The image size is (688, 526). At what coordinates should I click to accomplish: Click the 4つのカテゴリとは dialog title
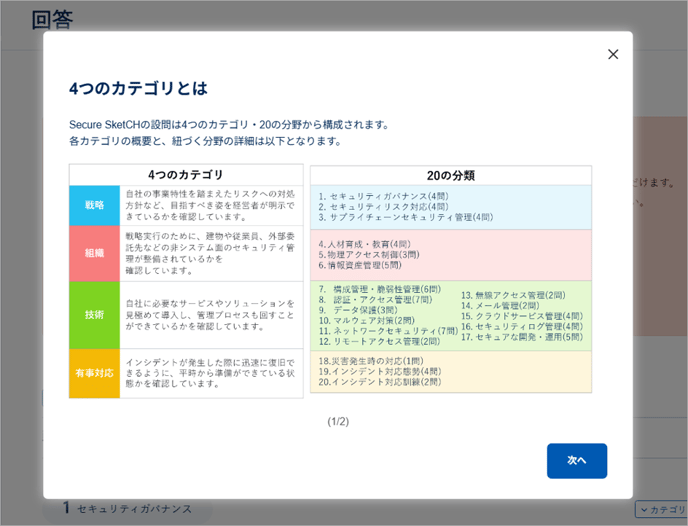[x=138, y=89]
